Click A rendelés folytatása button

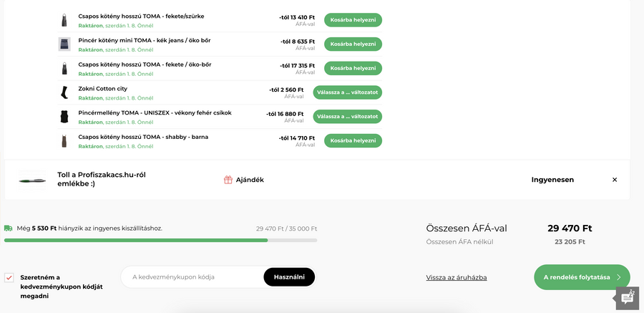click(x=581, y=277)
